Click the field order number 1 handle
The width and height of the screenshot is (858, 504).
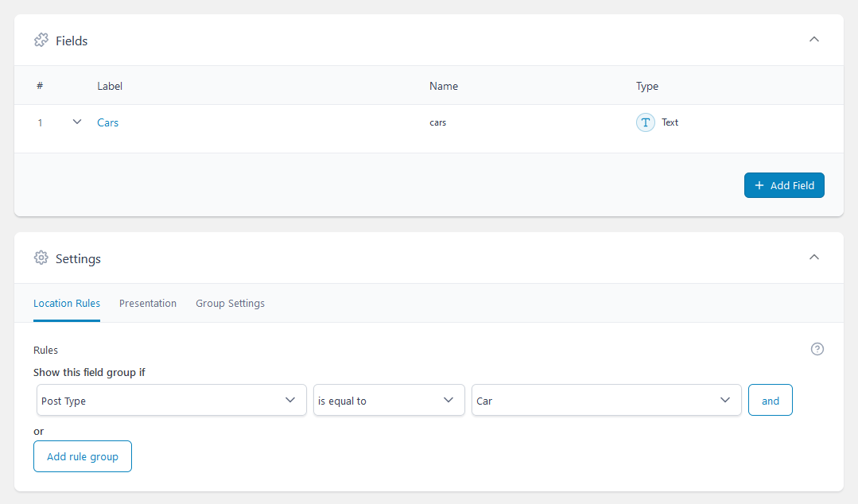tap(41, 123)
